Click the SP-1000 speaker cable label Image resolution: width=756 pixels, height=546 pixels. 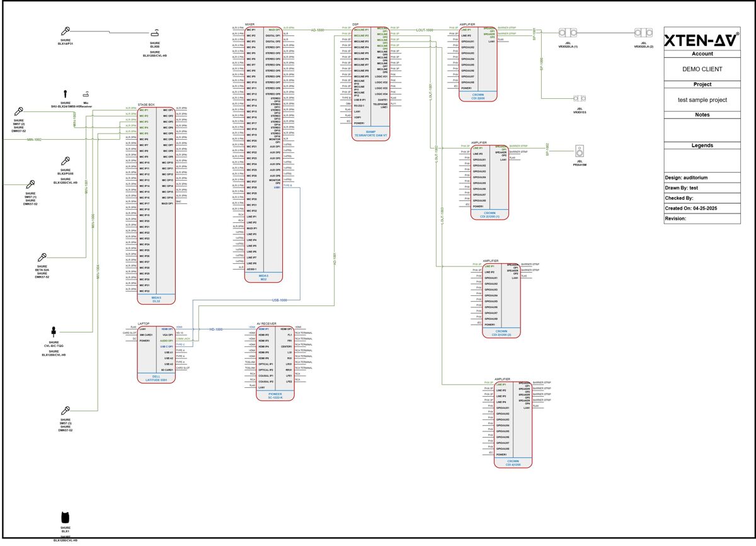click(541, 64)
